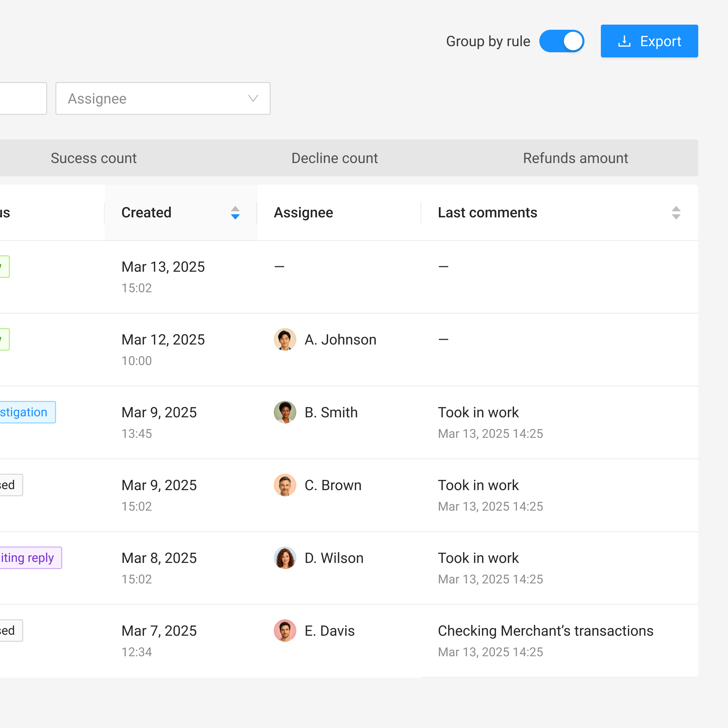Click the download icon in Export button

click(624, 41)
